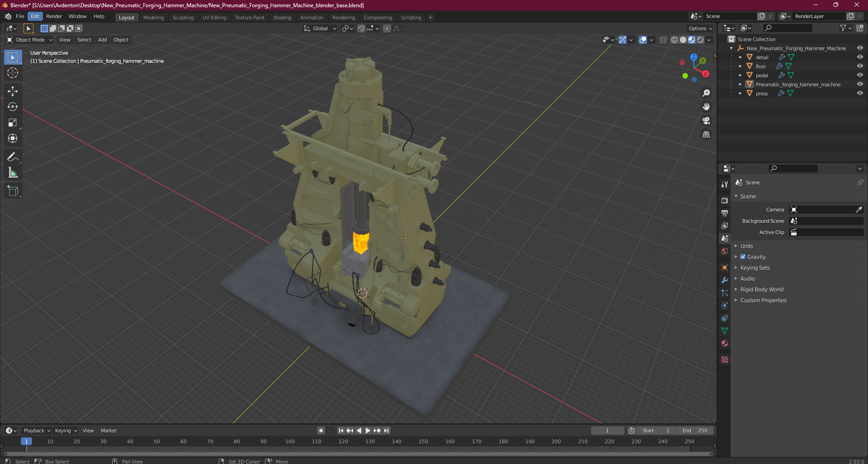Open the Material properties tab
Screen dimensions: 868x464
pyautogui.click(x=725, y=343)
